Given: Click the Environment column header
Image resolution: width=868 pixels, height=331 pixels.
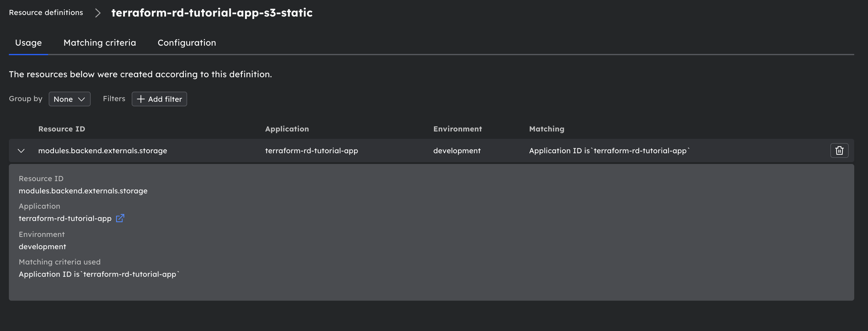Looking at the screenshot, I should click(457, 129).
